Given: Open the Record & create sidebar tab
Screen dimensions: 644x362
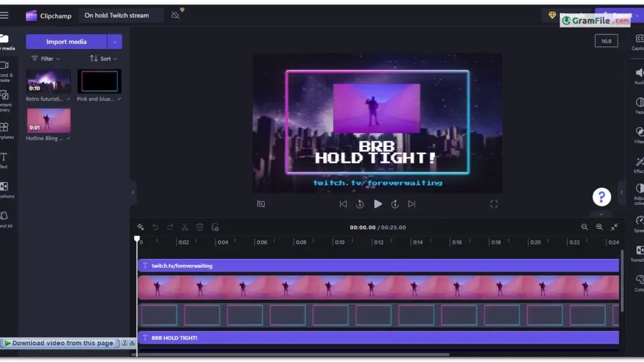Looking at the screenshot, I should point(6,72).
